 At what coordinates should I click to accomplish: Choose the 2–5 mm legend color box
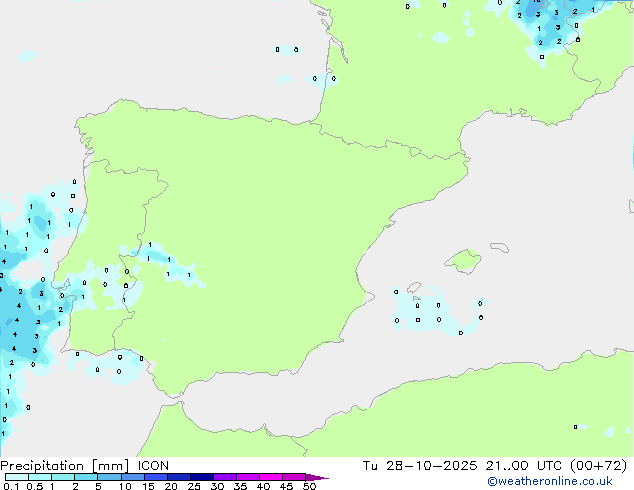(x=86, y=478)
